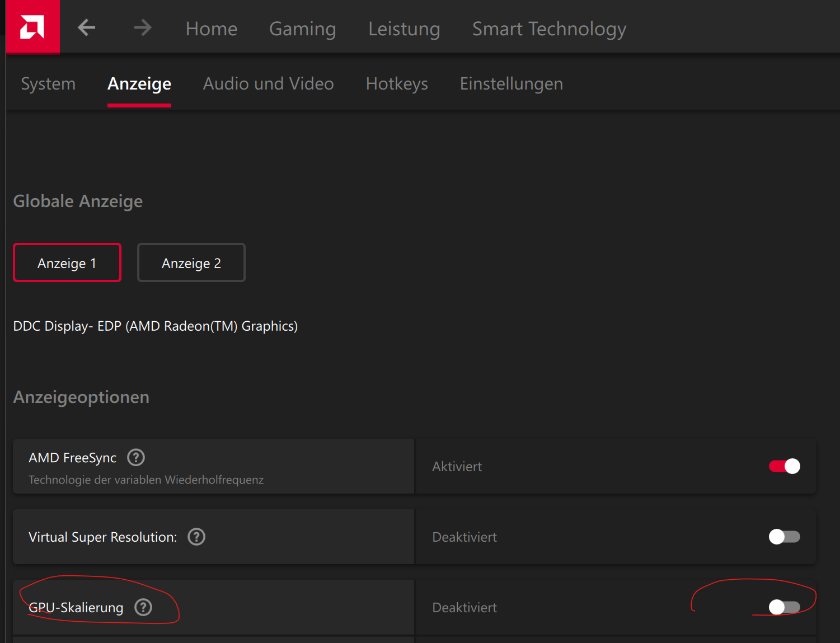Switch to the Einstellungen tab

[511, 83]
